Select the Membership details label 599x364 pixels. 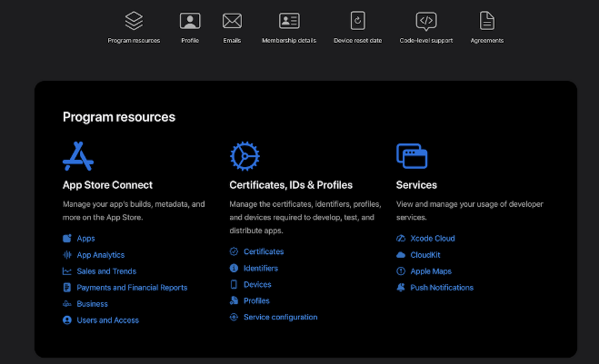pos(289,41)
